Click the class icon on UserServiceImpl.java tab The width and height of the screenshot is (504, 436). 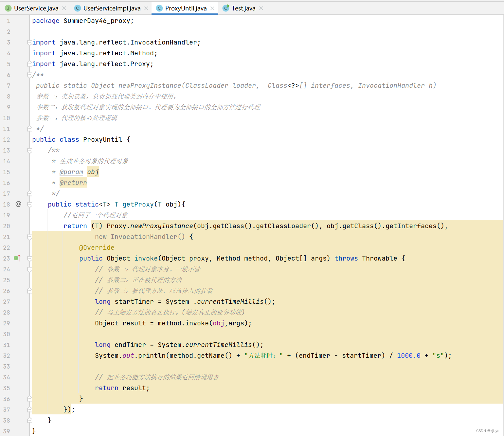pyautogui.click(x=78, y=8)
